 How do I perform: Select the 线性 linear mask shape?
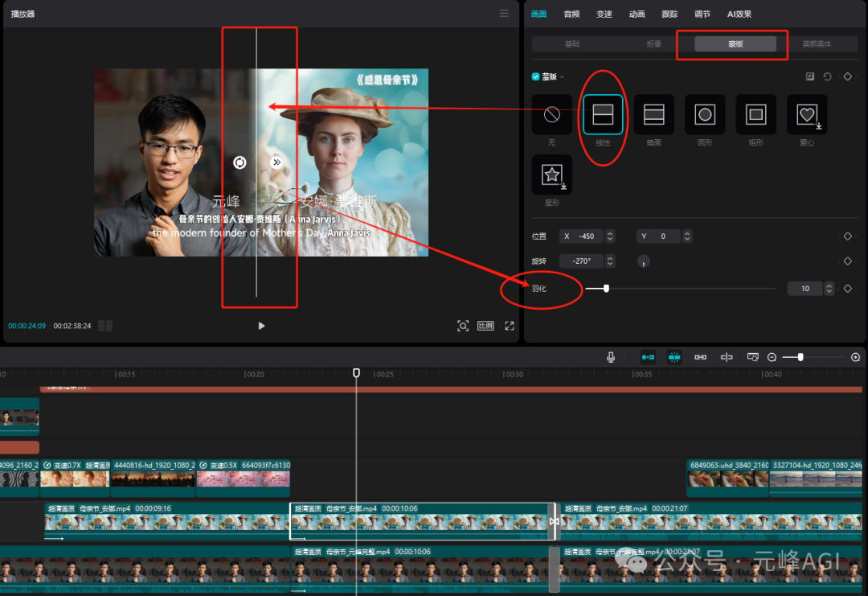603,115
